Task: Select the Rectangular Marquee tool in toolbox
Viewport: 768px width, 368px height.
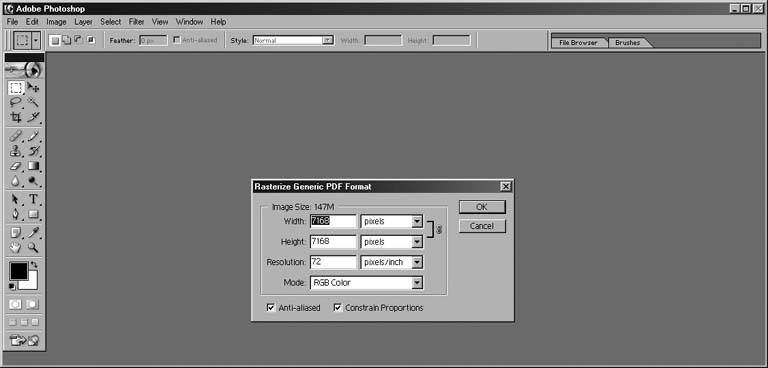Action: pyautogui.click(x=16, y=88)
